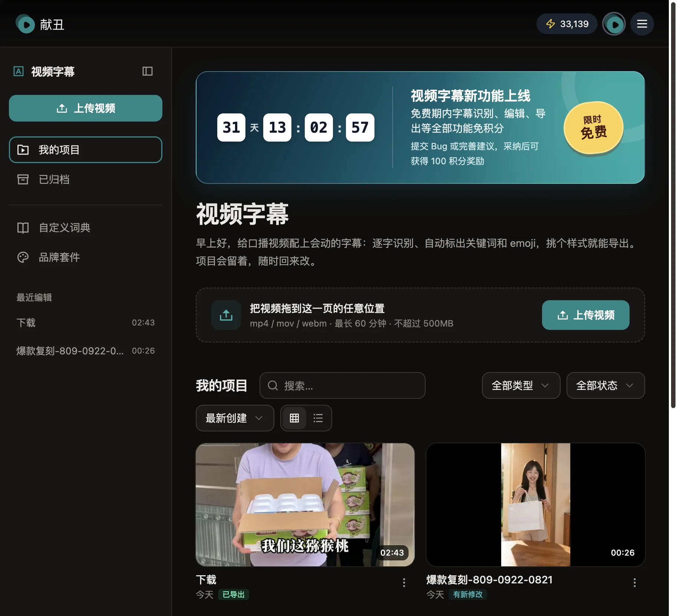Collapse the sidebar panel icon

tap(148, 71)
